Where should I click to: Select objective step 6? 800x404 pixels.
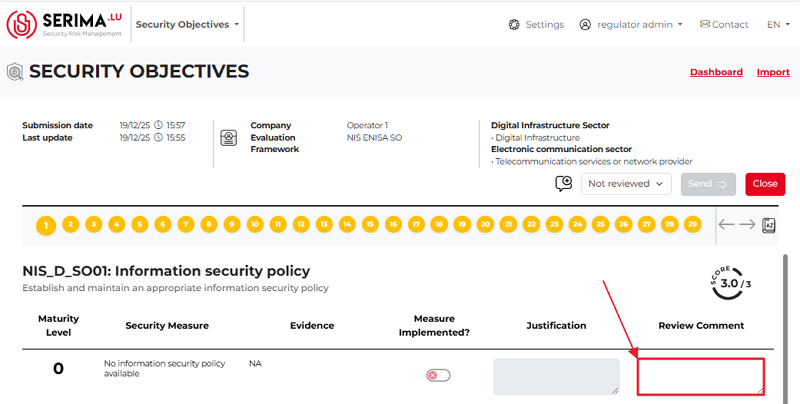coord(163,224)
